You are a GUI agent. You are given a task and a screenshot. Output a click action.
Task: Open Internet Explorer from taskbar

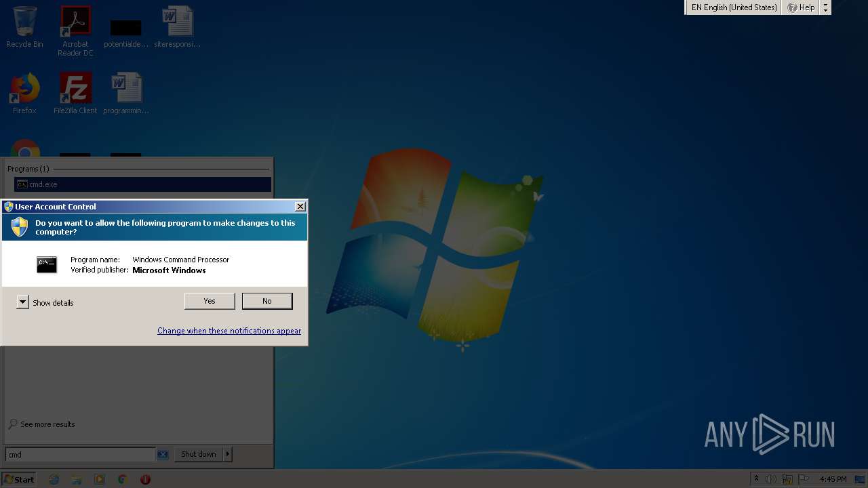54,479
